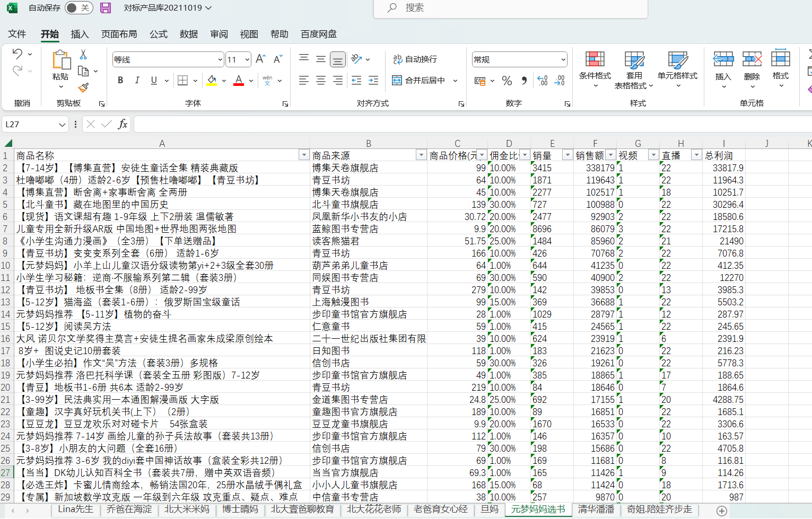Switch to the 页面布局 tab

[x=119, y=34]
